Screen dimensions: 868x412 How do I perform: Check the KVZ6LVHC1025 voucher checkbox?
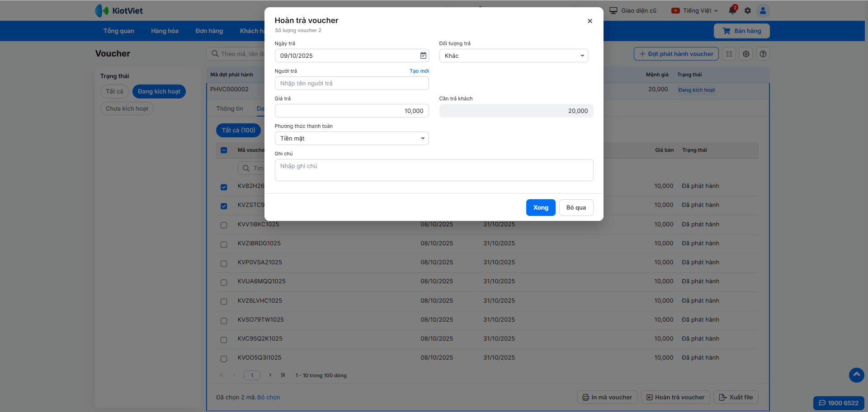point(224,301)
